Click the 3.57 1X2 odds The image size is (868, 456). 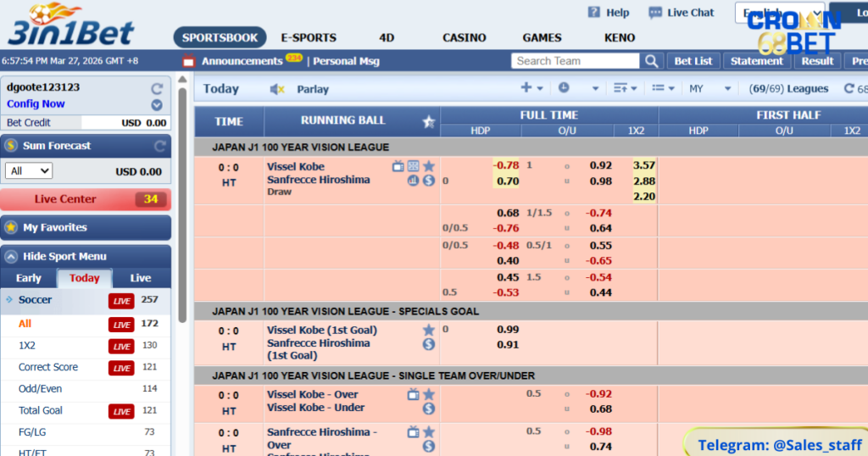(x=644, y=165)
